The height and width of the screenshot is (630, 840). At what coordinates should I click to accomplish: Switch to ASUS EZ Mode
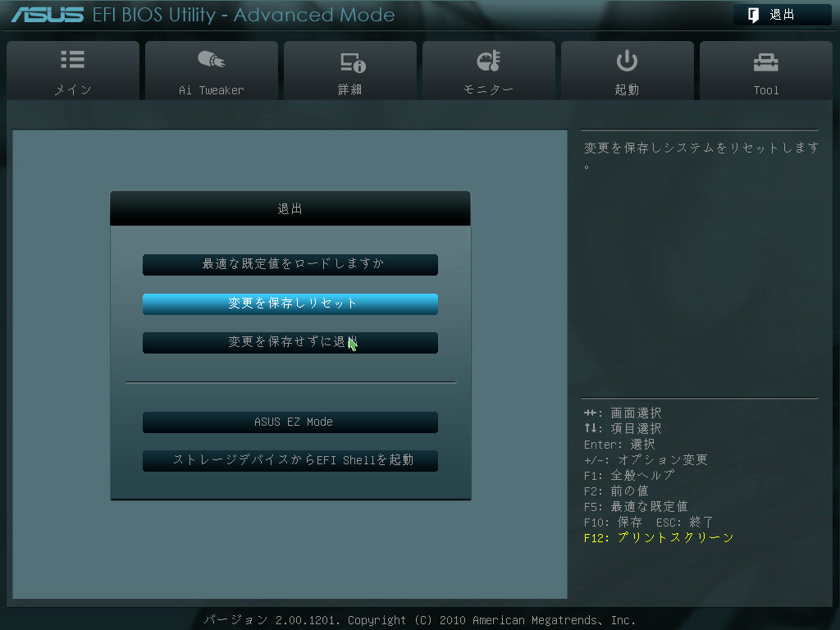point(290,422)
